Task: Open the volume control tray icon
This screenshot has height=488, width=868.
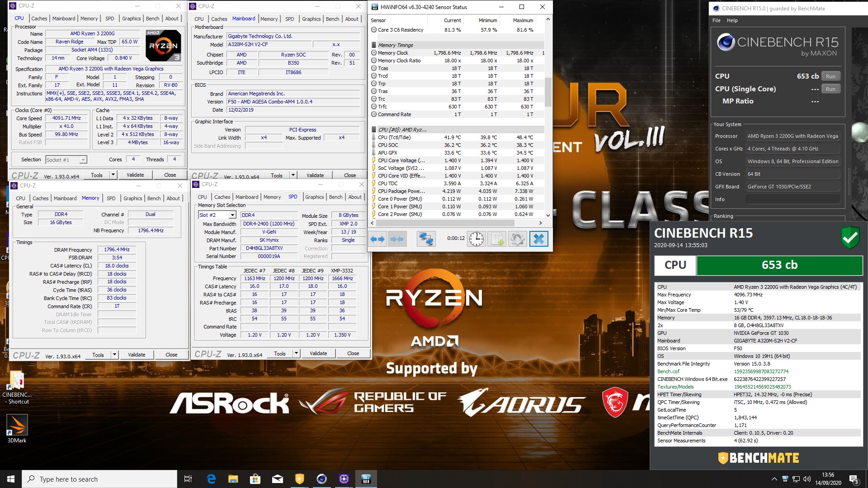Action: (x=807, y=479)
